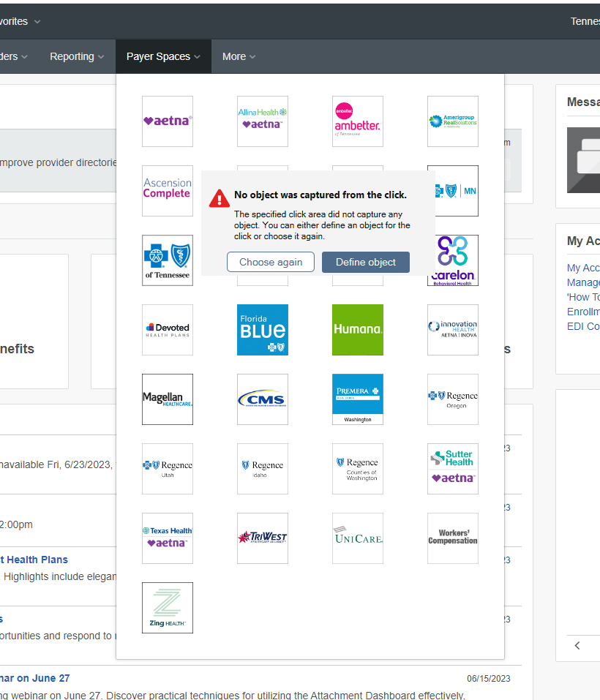The height and width of the screenshot is (700, 600).
Task: Open the Zing Health tile
Action: 168,608
